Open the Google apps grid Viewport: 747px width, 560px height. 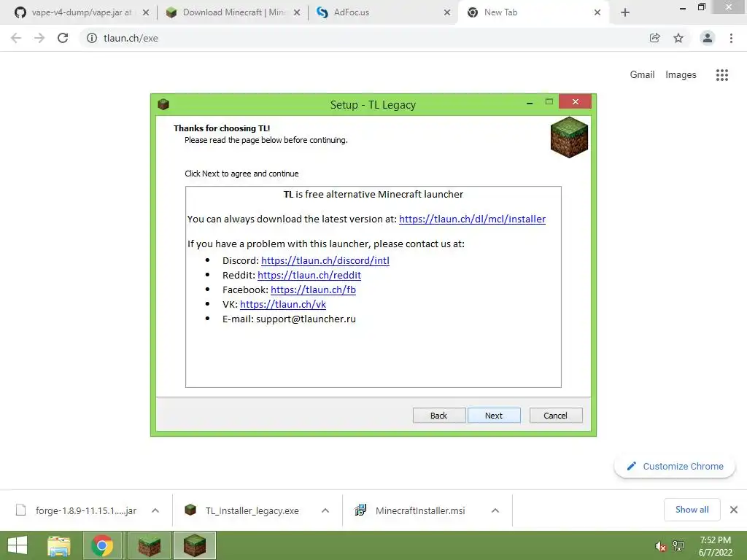721,75
